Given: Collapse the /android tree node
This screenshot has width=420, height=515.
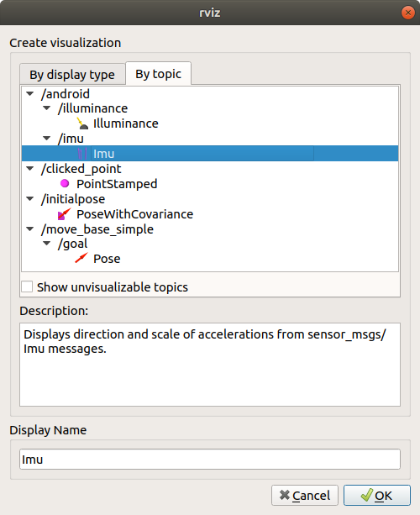Looking at the screenshot, I should pos(30,93).
